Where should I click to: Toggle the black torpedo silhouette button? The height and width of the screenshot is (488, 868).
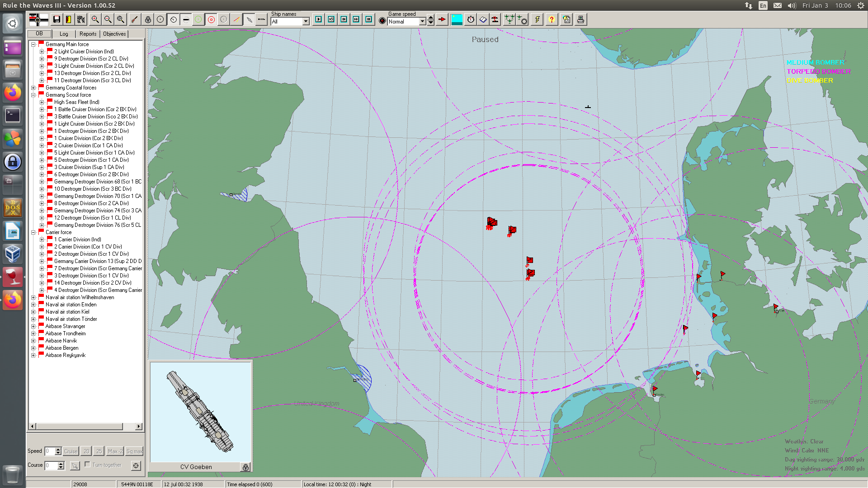point(186,19)
